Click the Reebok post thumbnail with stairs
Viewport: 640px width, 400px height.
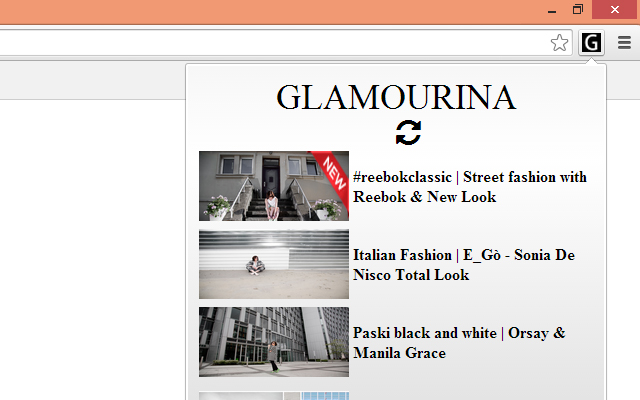coord(274,186)
